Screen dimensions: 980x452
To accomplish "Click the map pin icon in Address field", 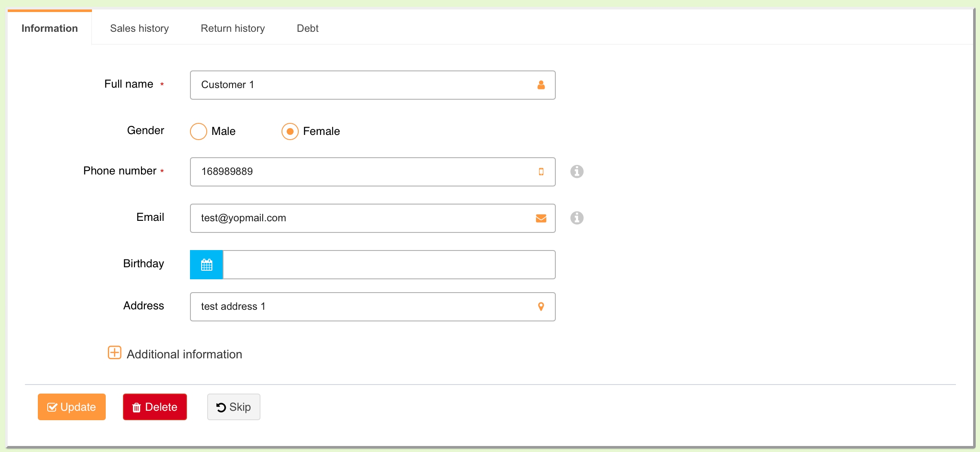I will [541, 307].
